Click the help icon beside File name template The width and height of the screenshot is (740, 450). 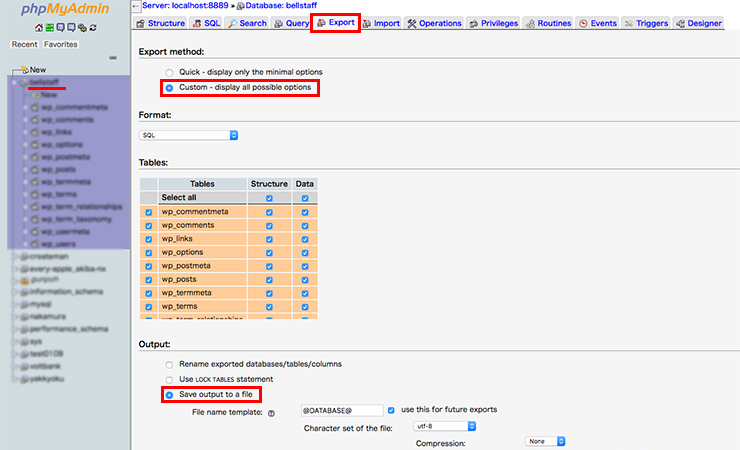[x=270, y=411]
